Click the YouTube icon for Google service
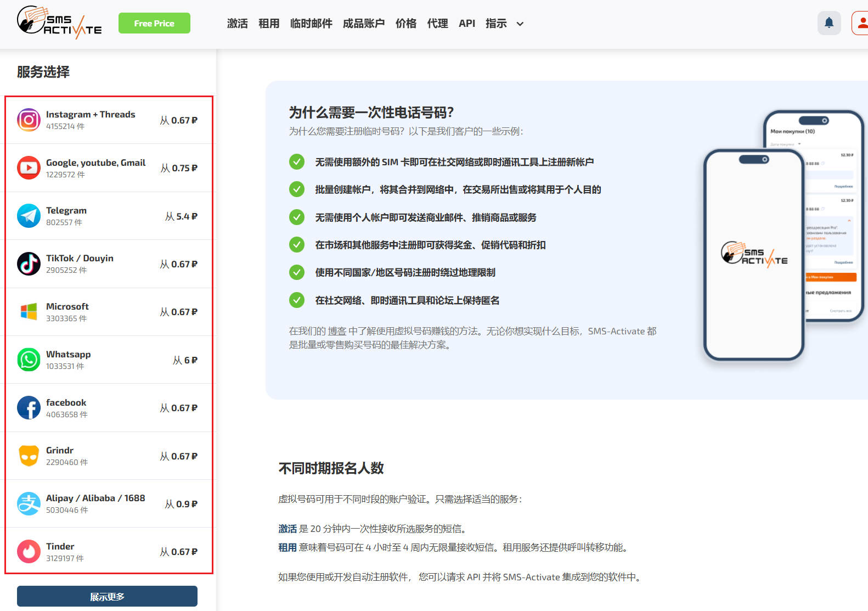The image size is (868, 611). (x=29, y=167)
